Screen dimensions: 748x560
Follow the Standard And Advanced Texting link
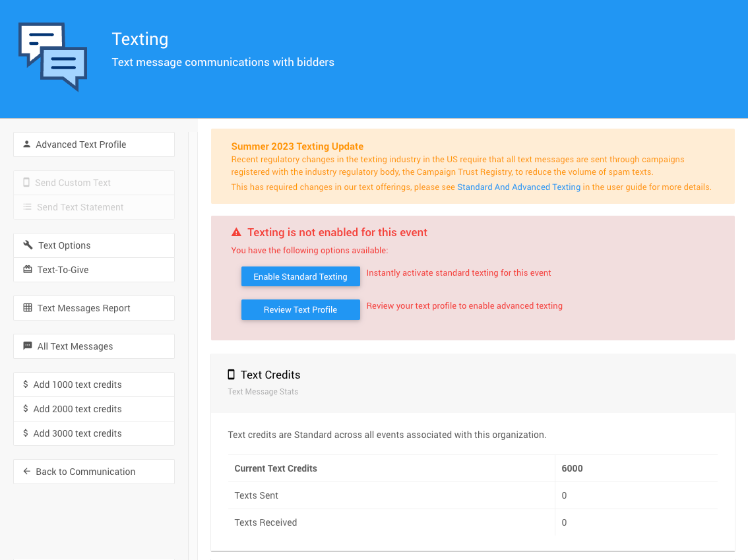(x=518, y=187)
